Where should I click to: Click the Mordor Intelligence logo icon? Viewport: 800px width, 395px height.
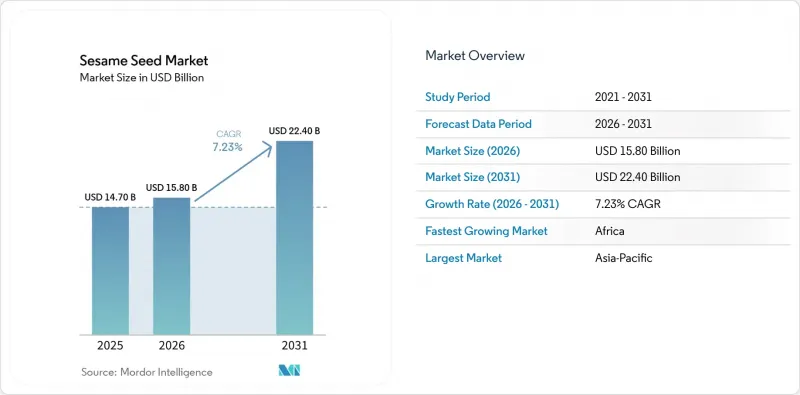click(289, 371)
